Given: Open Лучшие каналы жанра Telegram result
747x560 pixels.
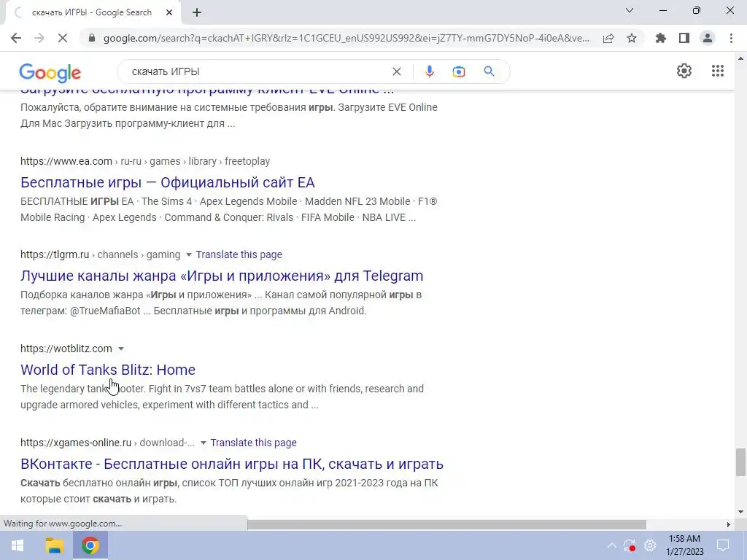Looking at the screenshot, I should point(222,276).
